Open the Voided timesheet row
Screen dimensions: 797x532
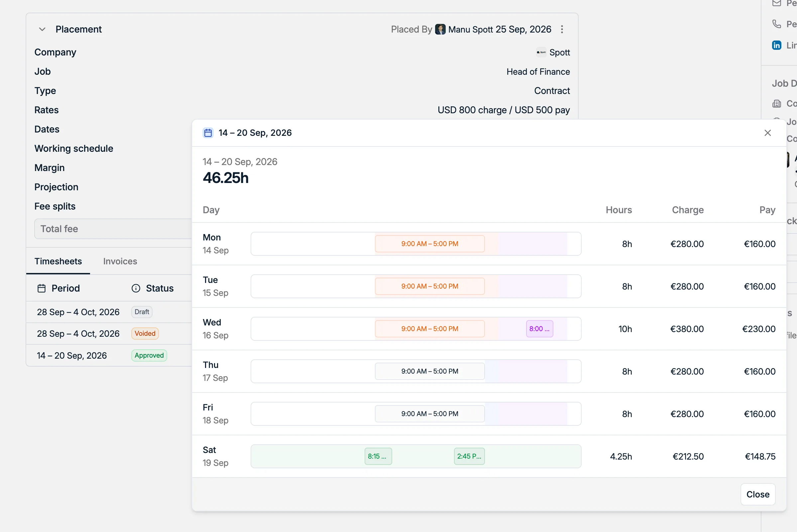pyautogui.click(x=109, y=333)
